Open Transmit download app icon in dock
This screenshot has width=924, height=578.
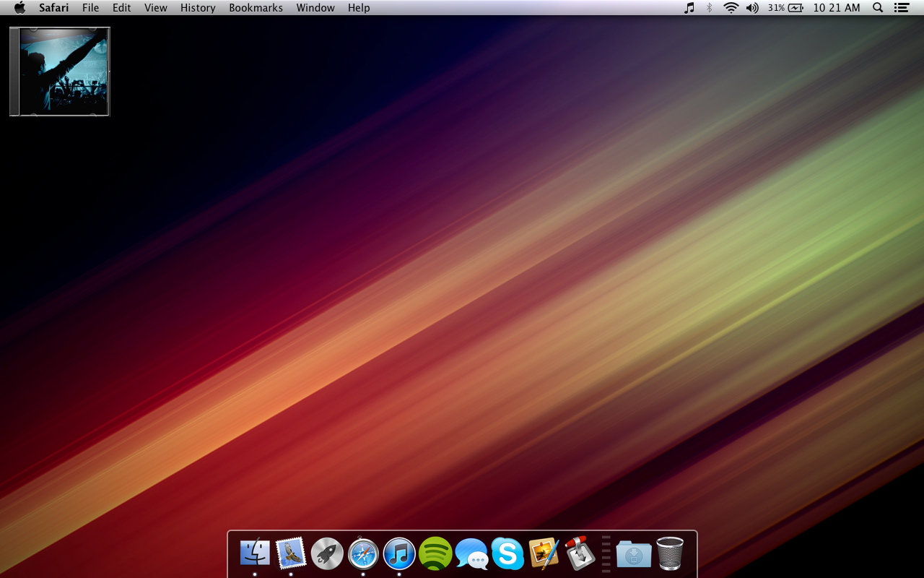pyautogui.click(x=580, y=553)
